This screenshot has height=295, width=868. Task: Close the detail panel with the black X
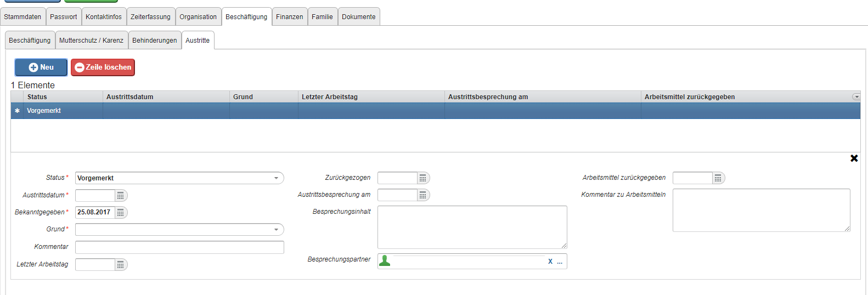[x=854, y=158]
